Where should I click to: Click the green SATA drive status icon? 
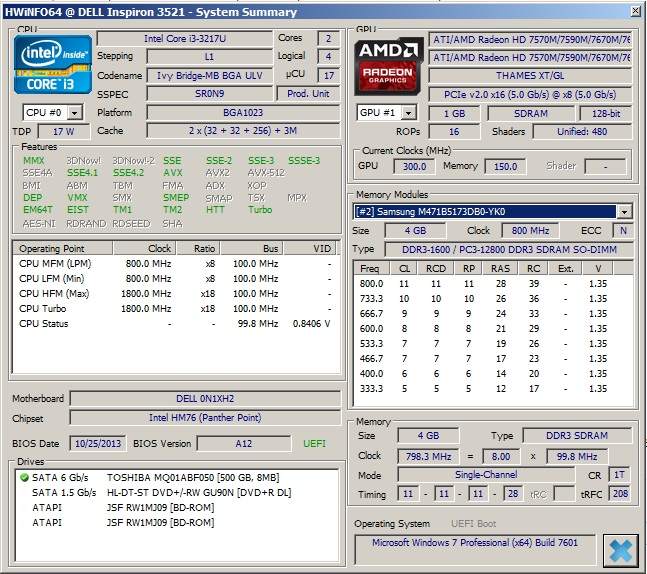tap(24, 477)
